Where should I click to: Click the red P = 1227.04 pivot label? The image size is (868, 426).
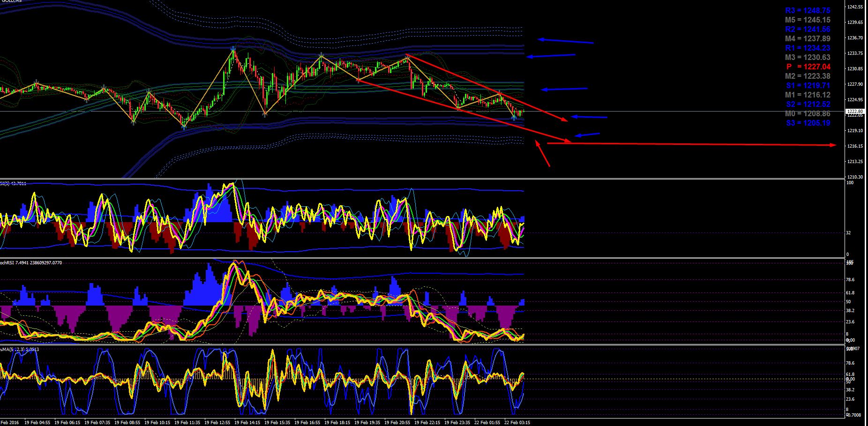pos(808,67)
